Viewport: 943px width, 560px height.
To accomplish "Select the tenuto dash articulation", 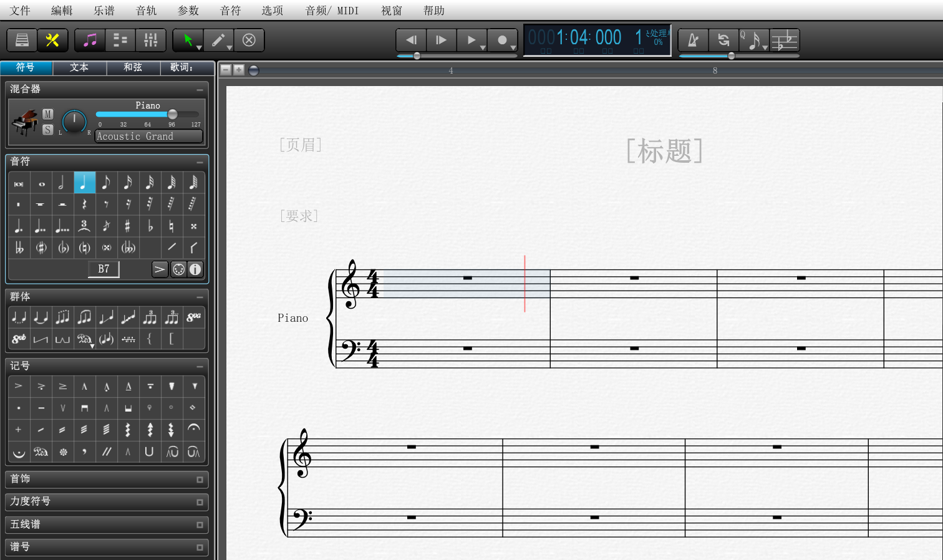I will click(x=41, y=408).
